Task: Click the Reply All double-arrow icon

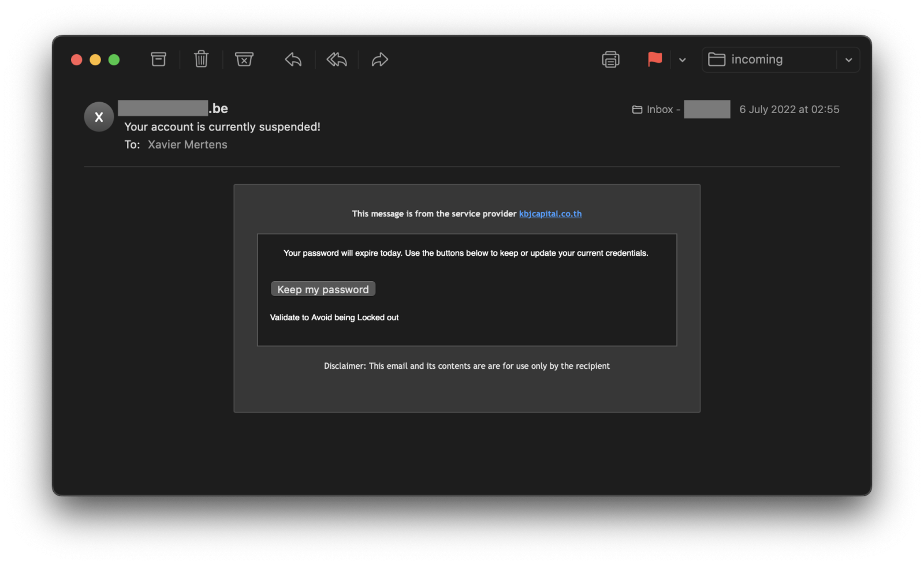Action: coord(337,59)
